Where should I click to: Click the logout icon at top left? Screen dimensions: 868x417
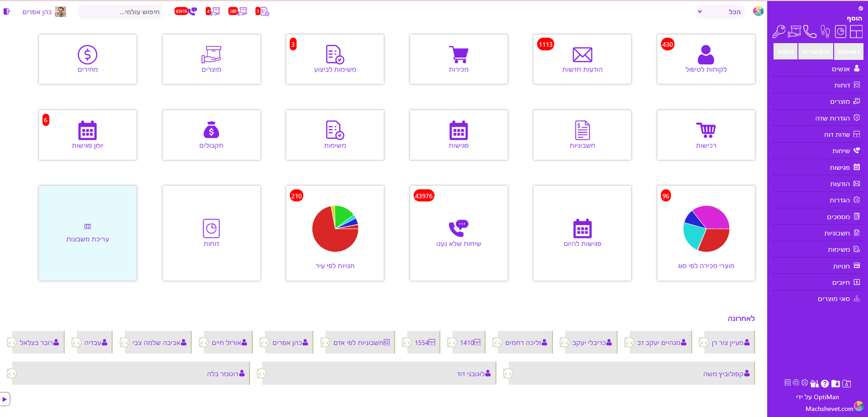tap(7, 11)
